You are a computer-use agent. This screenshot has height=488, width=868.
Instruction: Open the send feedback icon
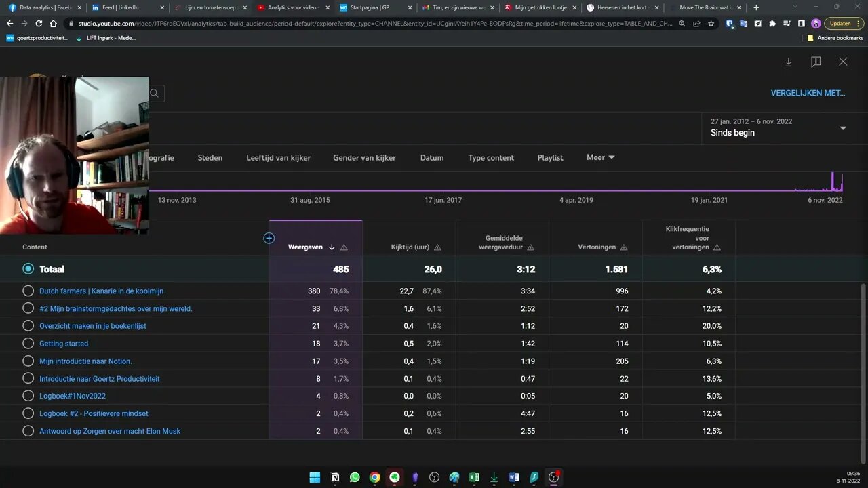pyautogui.click(x=816, y=62)
